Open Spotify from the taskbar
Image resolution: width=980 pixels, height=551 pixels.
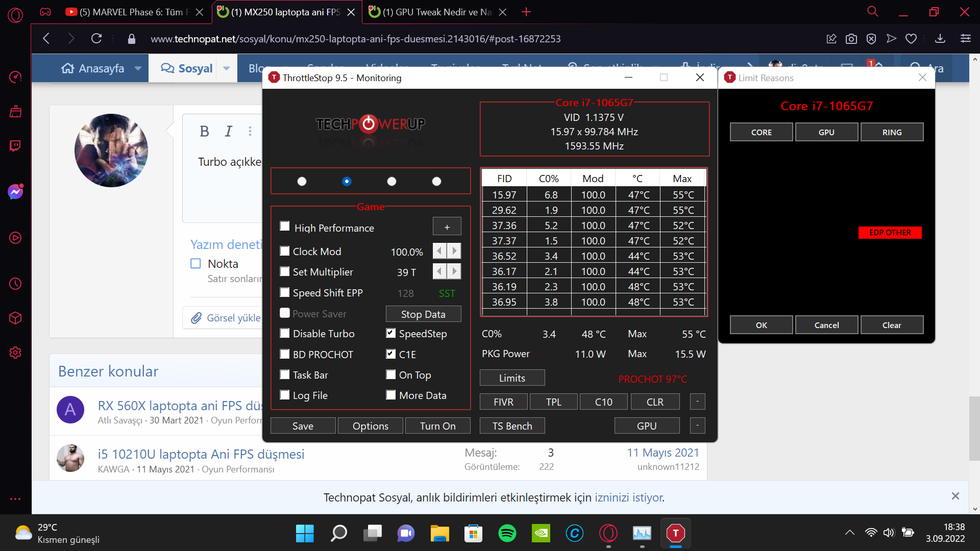tap(507, 533)
